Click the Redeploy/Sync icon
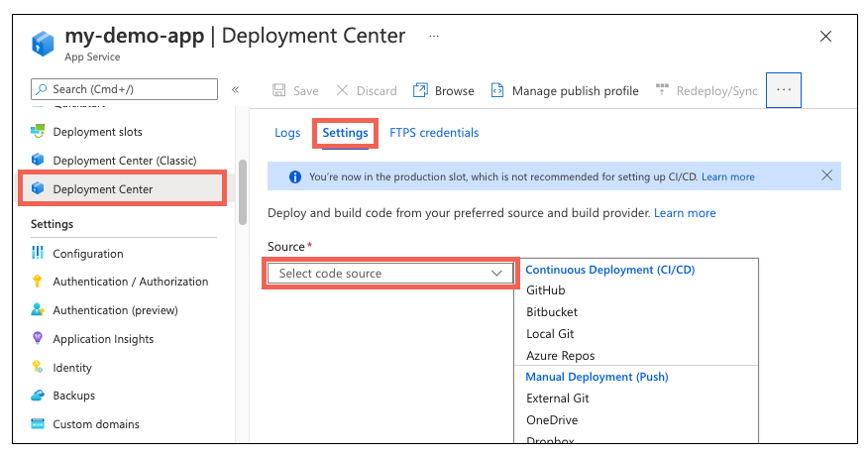The height and width of the screenshot is (457, 868). [x=662, y=89]
